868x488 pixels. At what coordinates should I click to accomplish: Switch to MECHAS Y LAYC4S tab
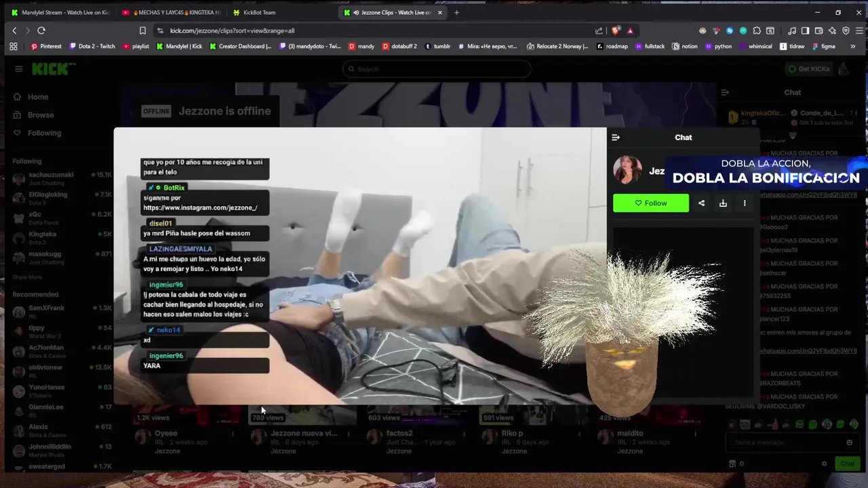pos(173,12)
